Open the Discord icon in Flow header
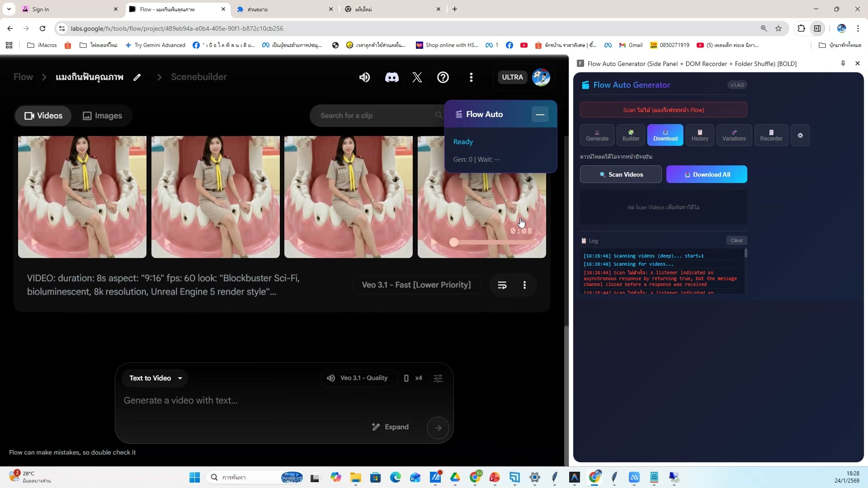Viewport: 868px width, 488px height. (x=392, y=77)
